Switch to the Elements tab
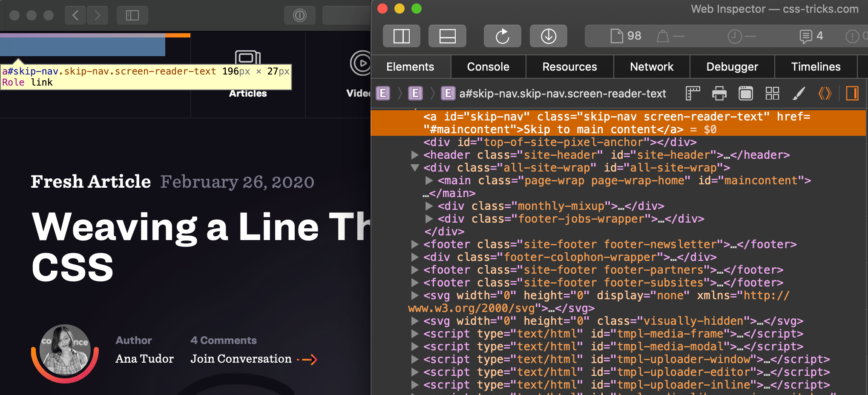The height and width of the screenshot is (395, 868). pyautogui.click(x=410, y=67)
